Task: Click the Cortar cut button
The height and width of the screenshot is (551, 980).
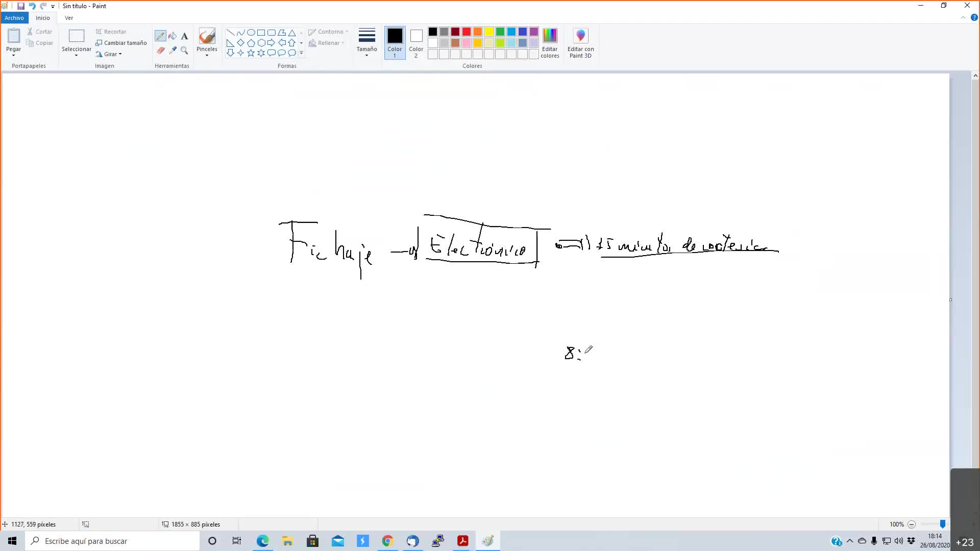Action: pos(40,32)
